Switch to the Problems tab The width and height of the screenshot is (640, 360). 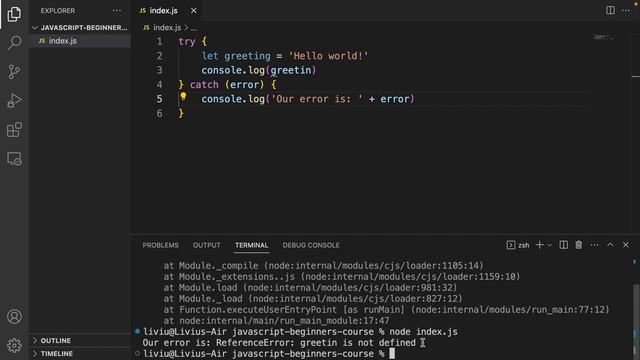160,245
